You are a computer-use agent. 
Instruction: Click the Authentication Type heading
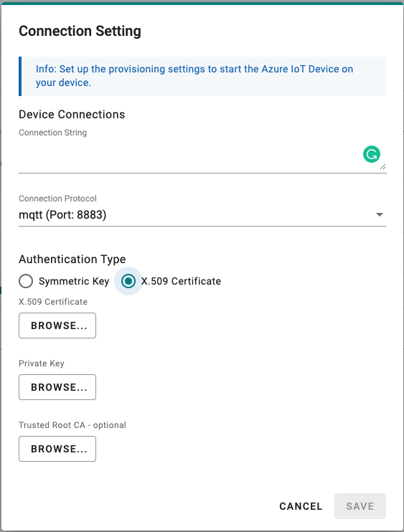[x=72, y=260]
